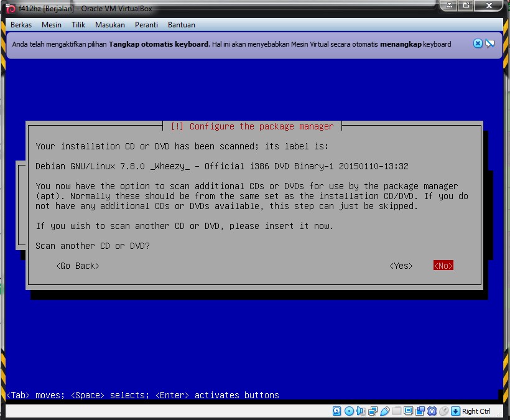Image resolution: width=510 pixels, height=420 pixels.
Task: Open the Bantuan menu
Action: [x=182, y=25]
